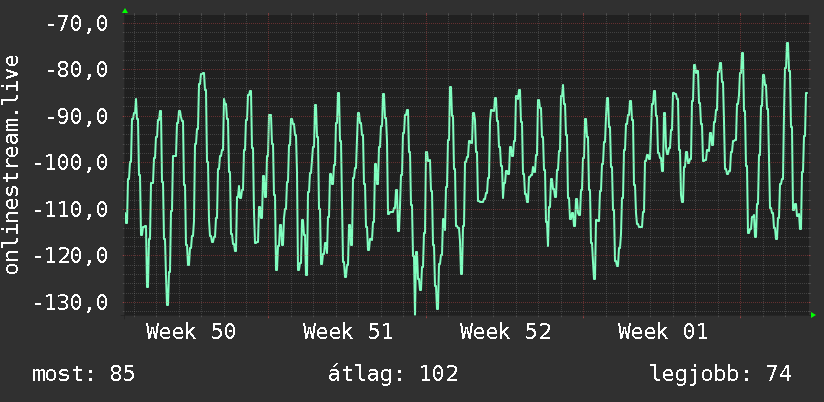824x402 pixels.
Task: Click the 'legjobb: 74' statistic
Action: (x=720, y=375)
